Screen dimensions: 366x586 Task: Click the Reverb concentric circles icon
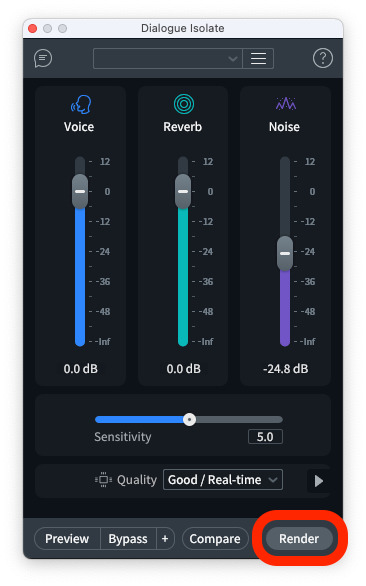click(x=184, y=104)
